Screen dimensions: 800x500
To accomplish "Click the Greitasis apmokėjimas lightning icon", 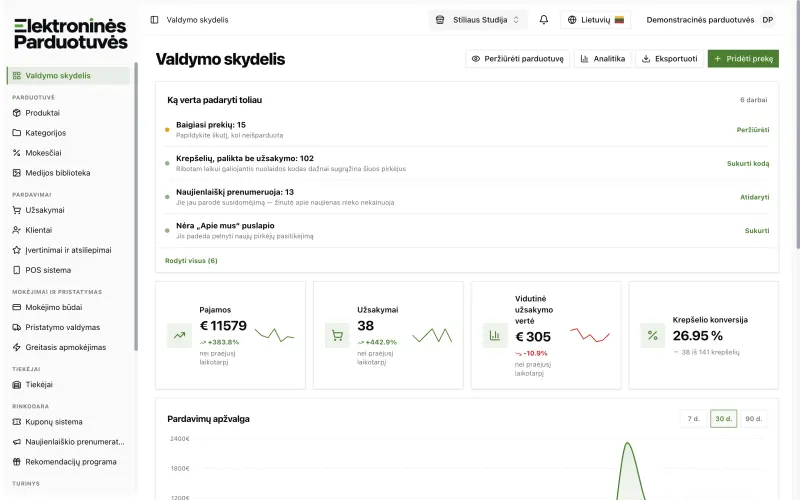I will pos(17,347).
